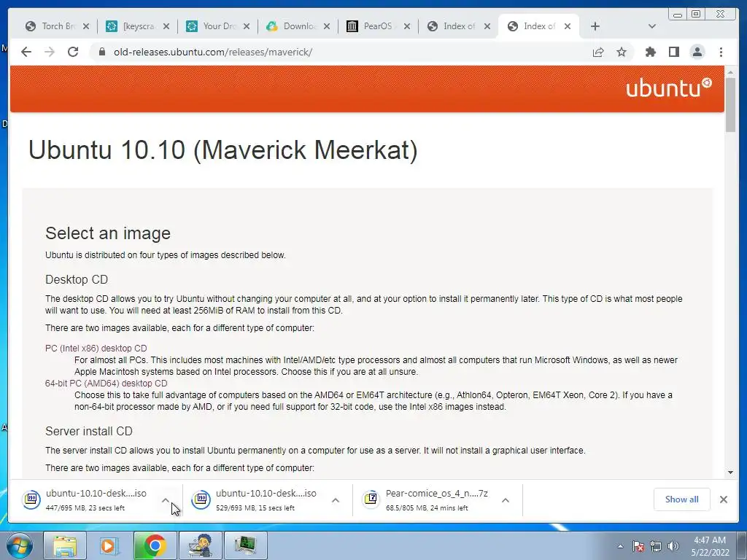Open Windows Explorer from taskbar
This screenshot has height=560, width=747.
65,545
